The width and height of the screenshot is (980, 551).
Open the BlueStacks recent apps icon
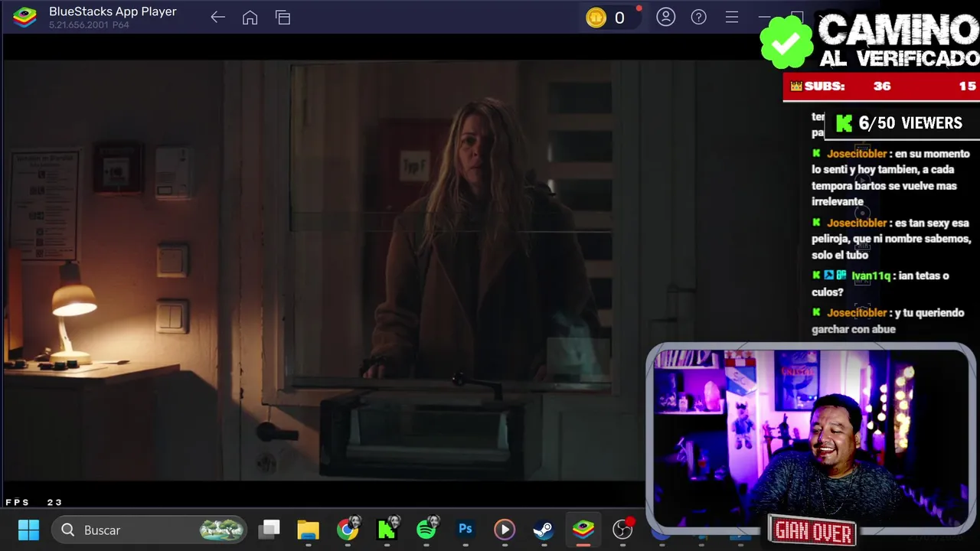[x=283, y=18]
